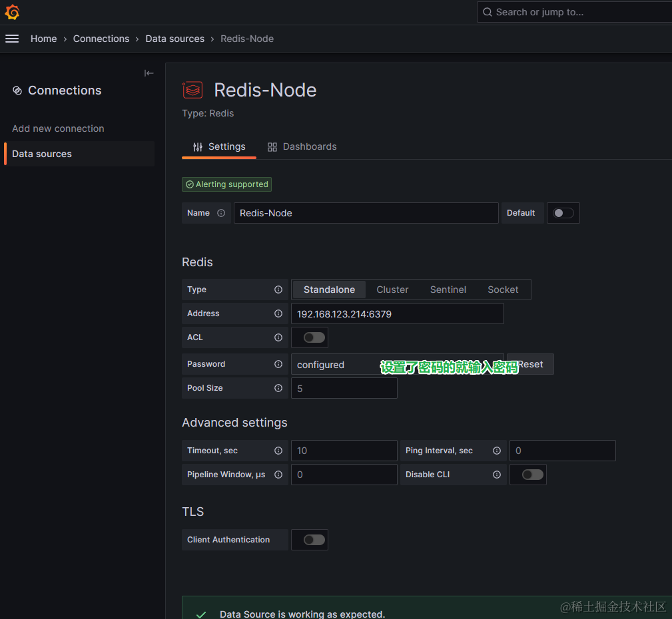Show info tooltip for Password
Viewport: 672px width, 619px height.
278,364
